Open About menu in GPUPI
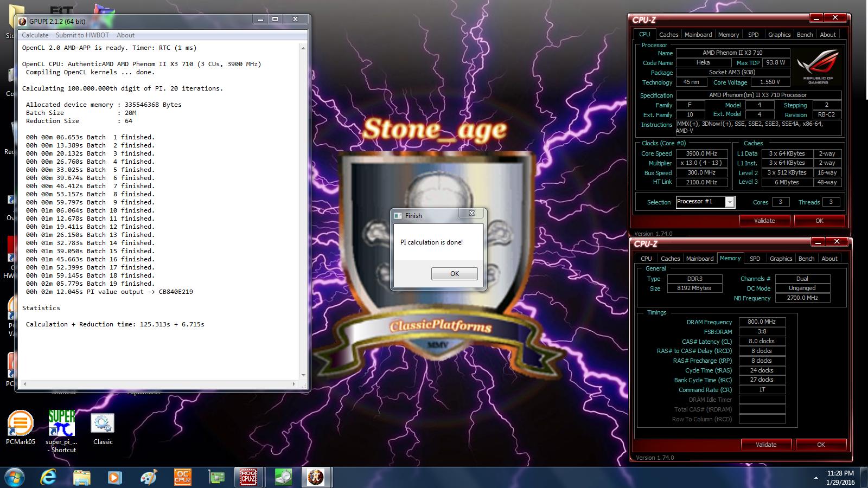868x488 pixels. tap(125, 35)
